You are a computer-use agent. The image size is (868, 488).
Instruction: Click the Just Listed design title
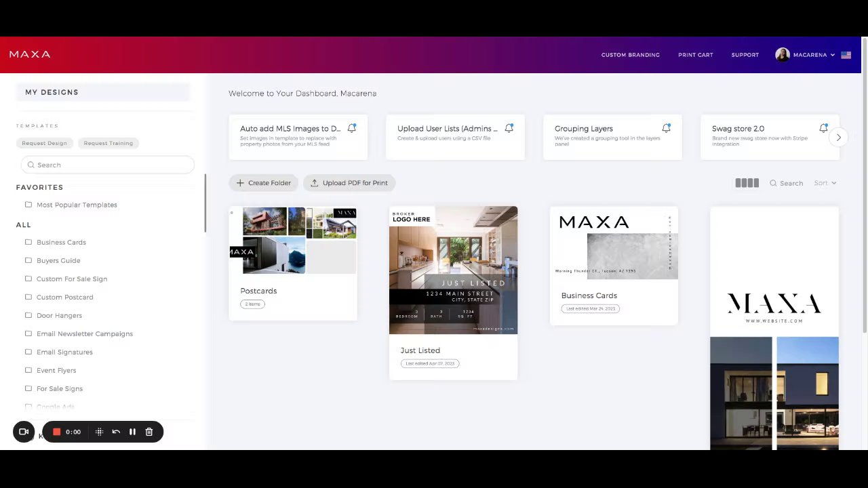tap(420, 350)
